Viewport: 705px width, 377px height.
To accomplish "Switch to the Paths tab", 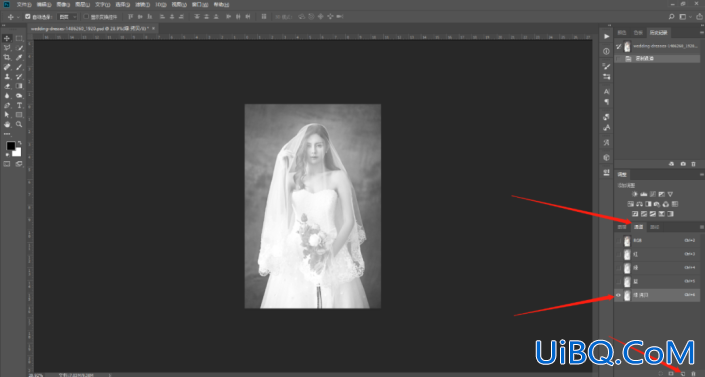I will click(x=655, y=227).
